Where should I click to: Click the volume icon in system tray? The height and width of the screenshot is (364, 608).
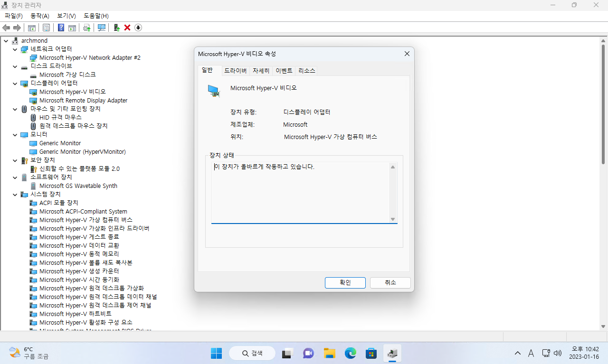click(x=558, y=353)
